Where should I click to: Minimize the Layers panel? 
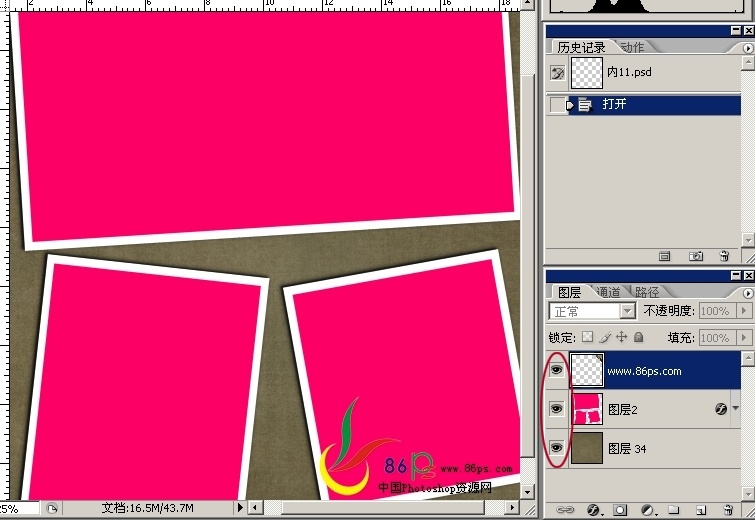click(x=736, y=275)
